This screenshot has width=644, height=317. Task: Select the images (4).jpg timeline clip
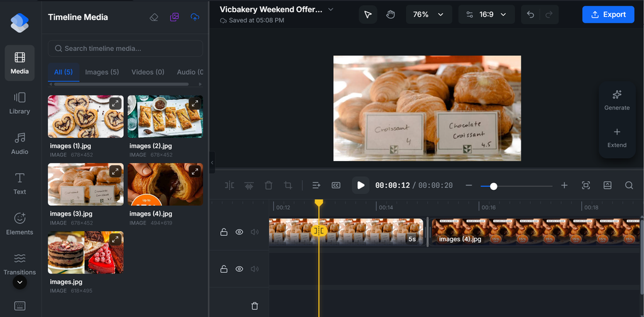pyautogui.click(x=535, y=232)
